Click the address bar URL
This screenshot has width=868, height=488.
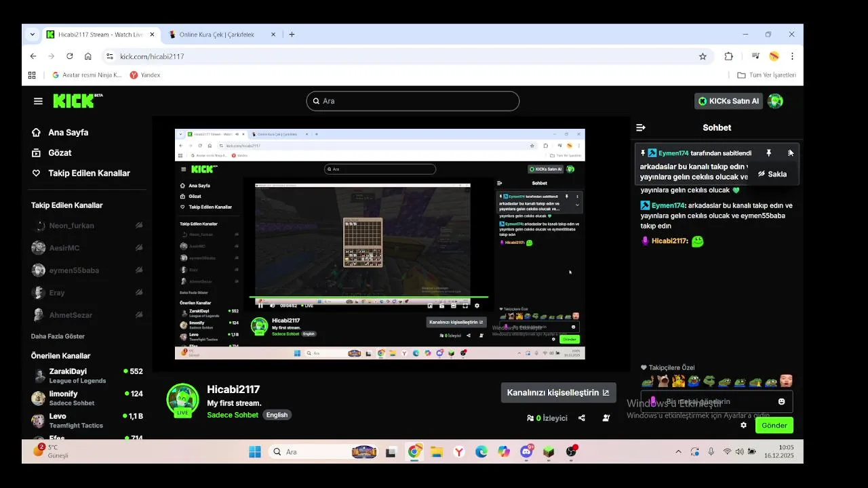coord(152,56)
